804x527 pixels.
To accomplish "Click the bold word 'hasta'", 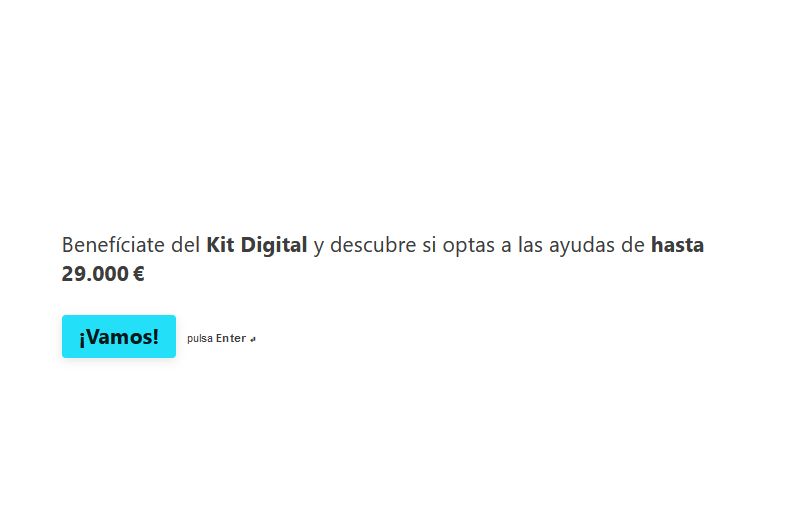I will point(677,245).
